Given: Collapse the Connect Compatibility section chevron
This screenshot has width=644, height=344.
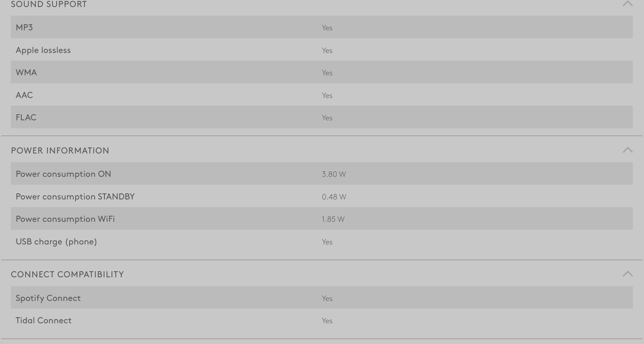Looking at the screenshot, I should coord(627,274).
